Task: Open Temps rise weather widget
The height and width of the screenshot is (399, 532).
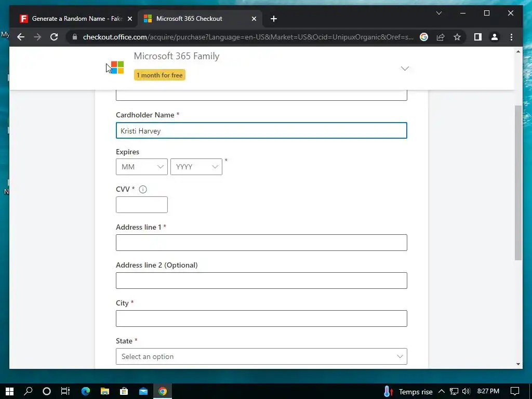Action: [x=408, y=392]
